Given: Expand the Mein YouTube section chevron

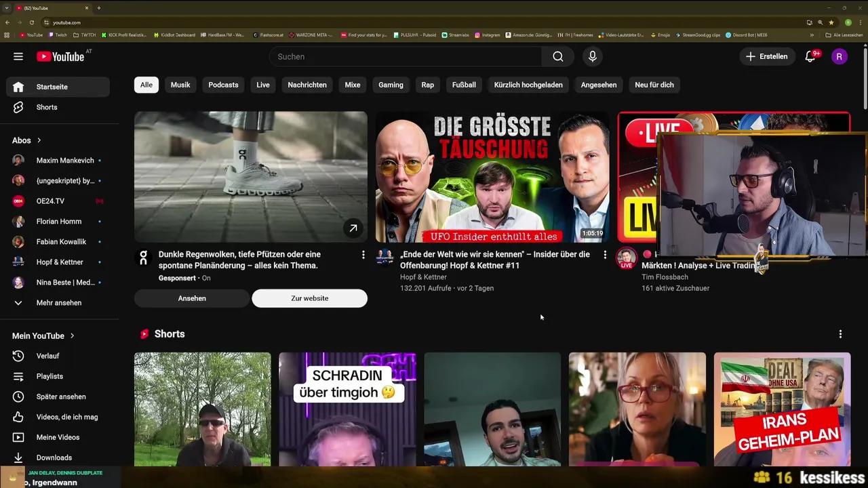Looking at the screenshot, I should click(72, 335).
